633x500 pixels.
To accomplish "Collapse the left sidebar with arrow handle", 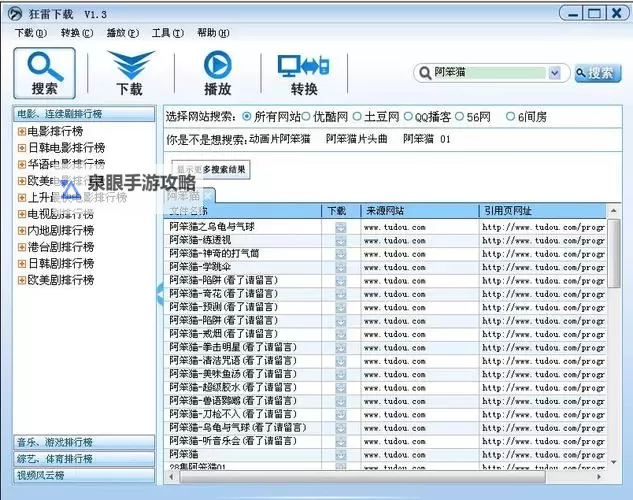I will click(x=160, y=293).
